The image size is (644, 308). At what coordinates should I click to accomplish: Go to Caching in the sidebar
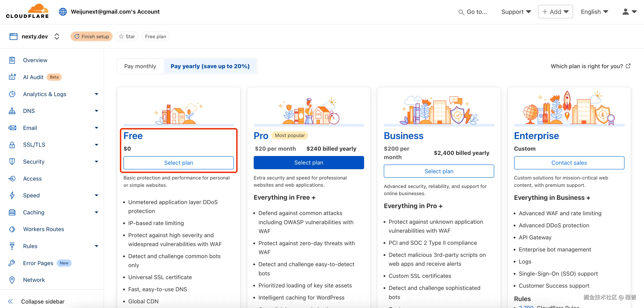(x=34, y=212)
